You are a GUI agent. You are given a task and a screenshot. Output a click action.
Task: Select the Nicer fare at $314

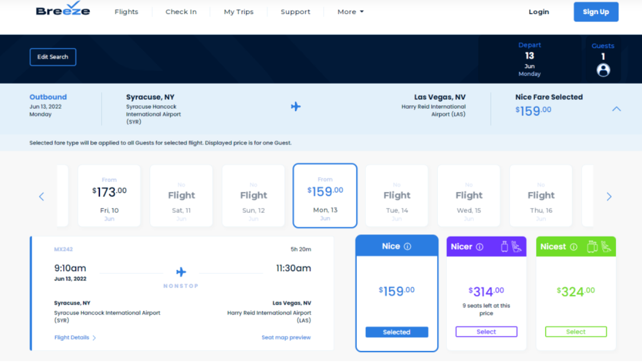coord(486,332)
